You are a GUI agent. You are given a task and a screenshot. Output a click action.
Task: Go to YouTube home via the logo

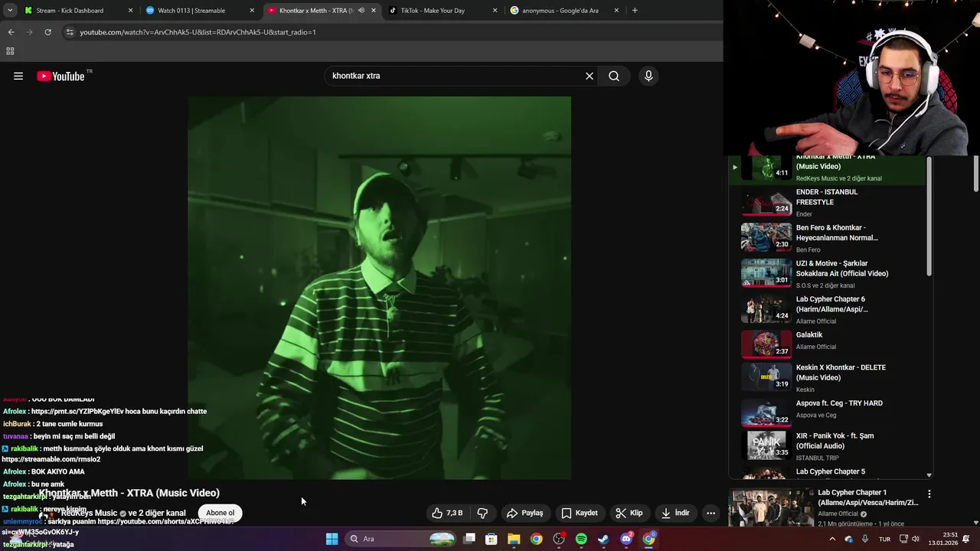tap(60, 76)
